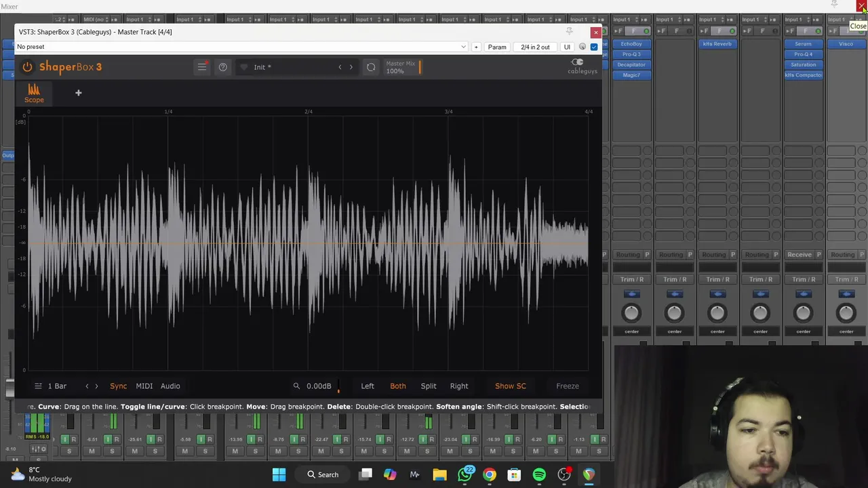Toggle the UI button in plugin header
The width and height of the screenshot is (868, 488).
tap(567, 47)
